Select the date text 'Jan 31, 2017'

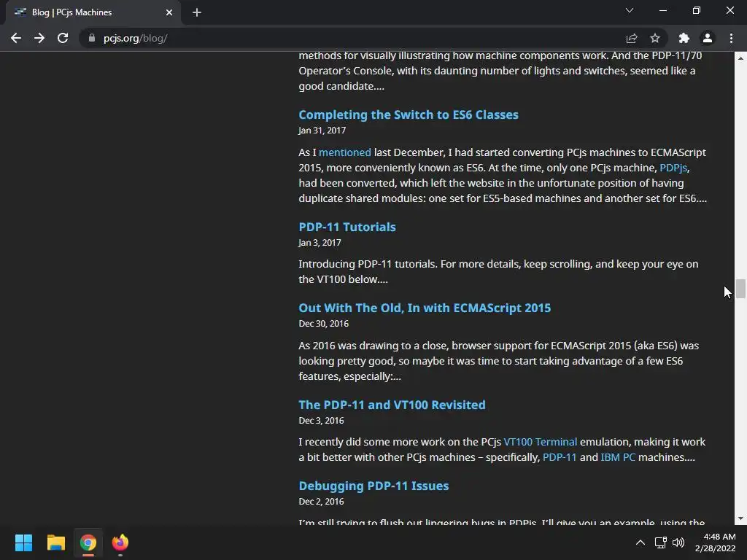pyautogui.click(x=322, y=131)
